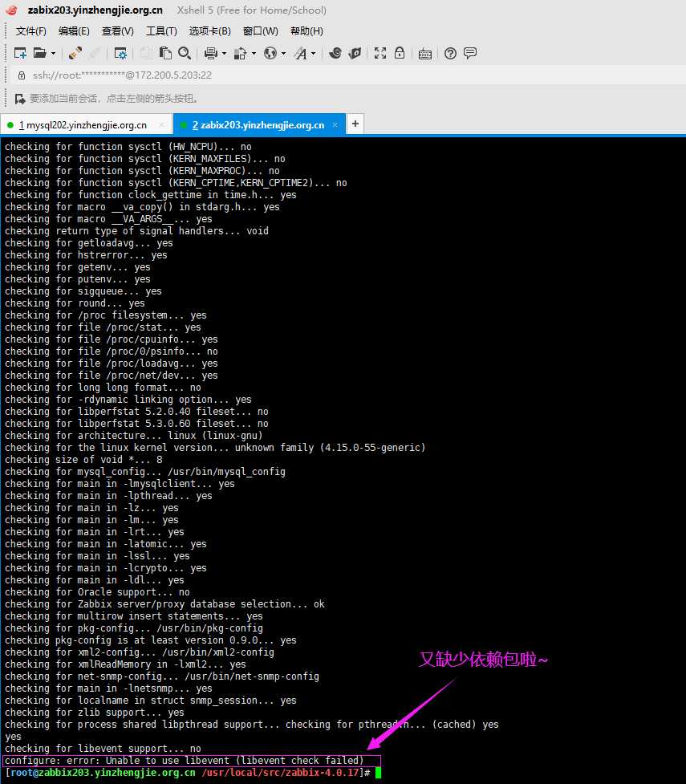Toggle full screen icon
This screenshot has height=784, width=686.
click(x=380, y=53)
